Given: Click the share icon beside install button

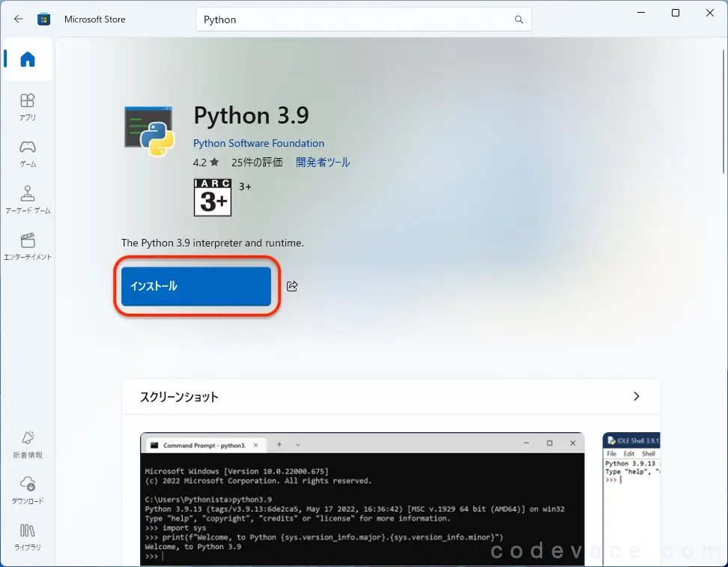Looking at the screenshot, I should [292, 286].
